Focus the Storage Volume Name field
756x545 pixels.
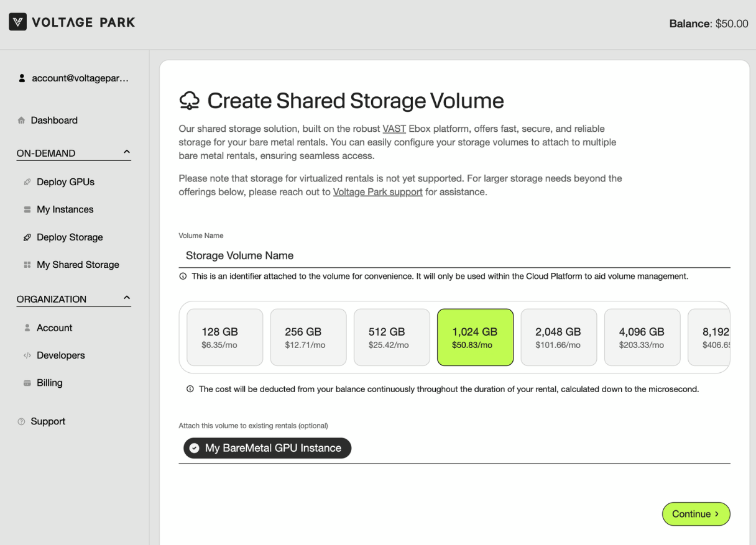pyautogui.click(x=454, y=255)
